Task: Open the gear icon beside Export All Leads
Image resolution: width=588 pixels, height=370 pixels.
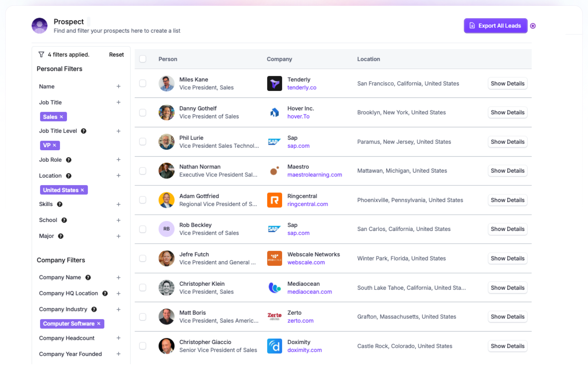Action: tap(533, 26)
